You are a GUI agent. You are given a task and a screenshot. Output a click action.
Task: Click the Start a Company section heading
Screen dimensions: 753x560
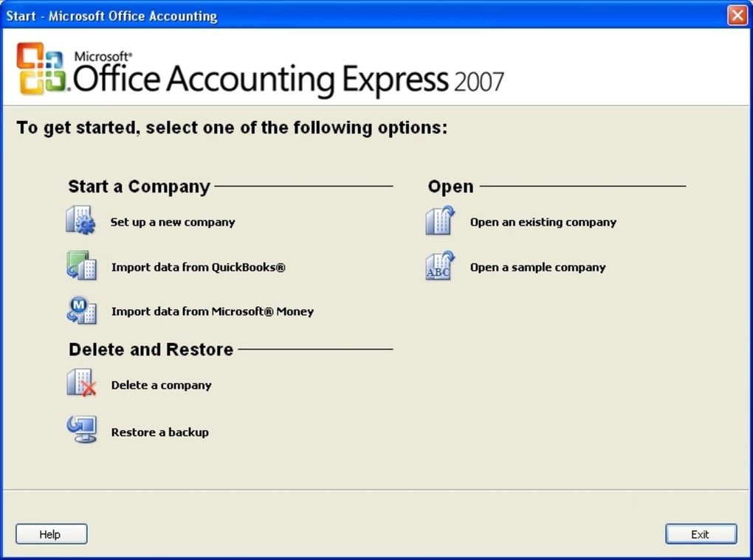[139, 187]
